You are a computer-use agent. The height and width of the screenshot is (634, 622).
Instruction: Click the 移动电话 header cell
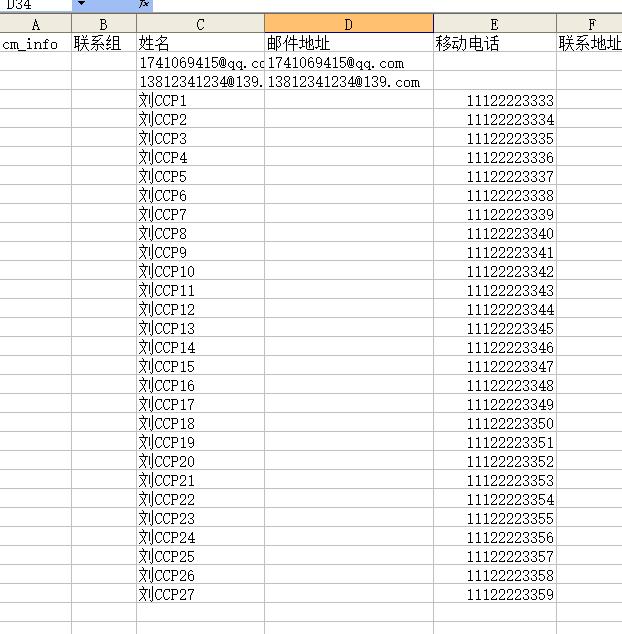[494, 44]
